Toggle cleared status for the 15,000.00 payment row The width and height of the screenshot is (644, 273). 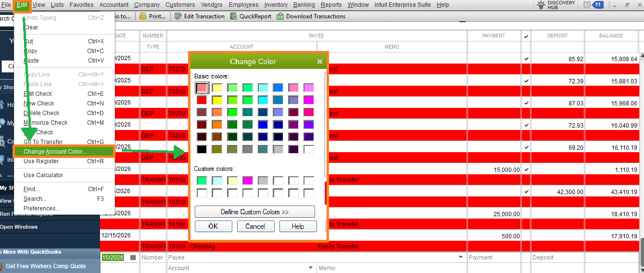click(527, 169)
